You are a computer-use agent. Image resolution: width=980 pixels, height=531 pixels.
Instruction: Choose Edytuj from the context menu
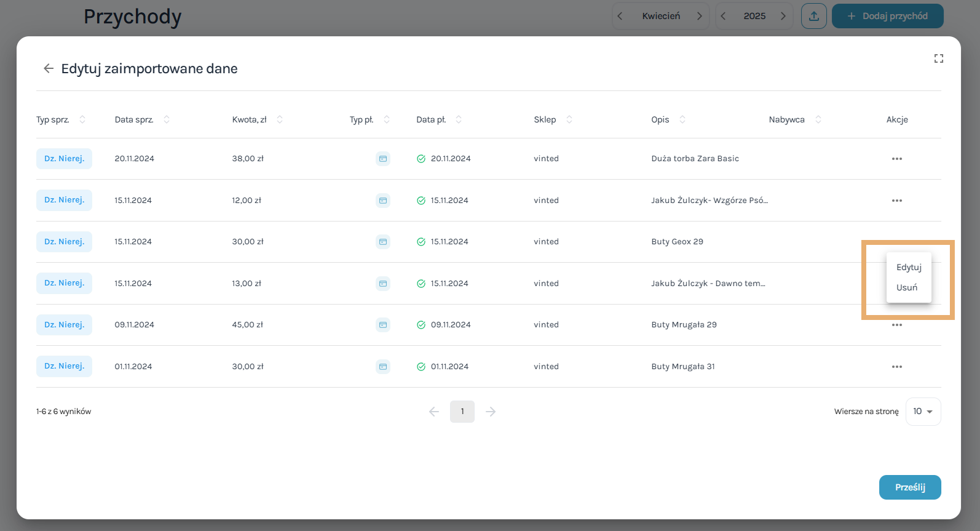click(909, 267)
